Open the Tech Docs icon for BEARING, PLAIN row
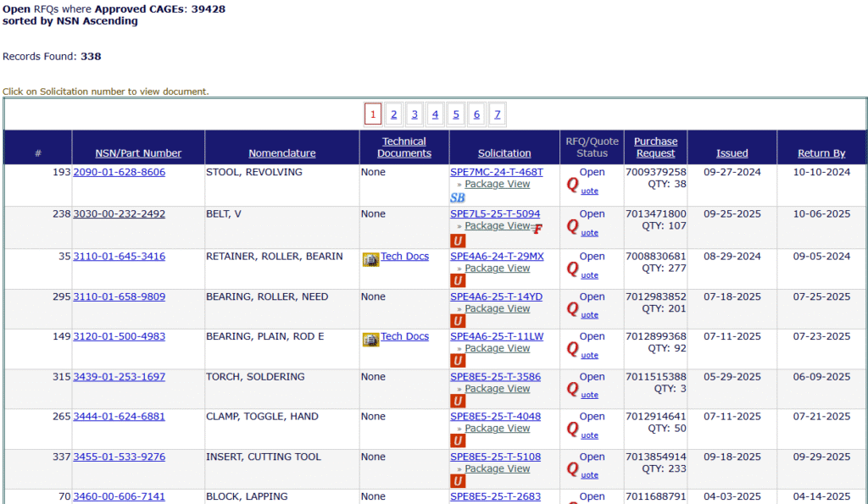This screenshot has height=504, width=868. 370,338
